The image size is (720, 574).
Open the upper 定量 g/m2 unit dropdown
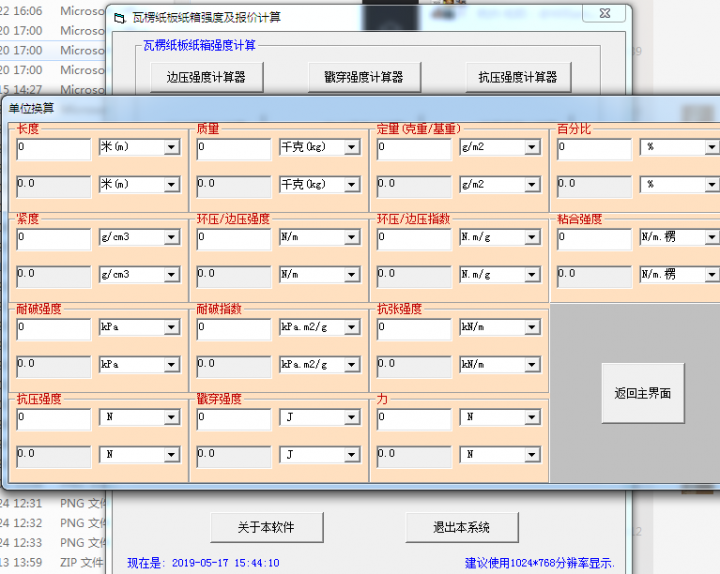pyautogui.click(x=531, y=148)
